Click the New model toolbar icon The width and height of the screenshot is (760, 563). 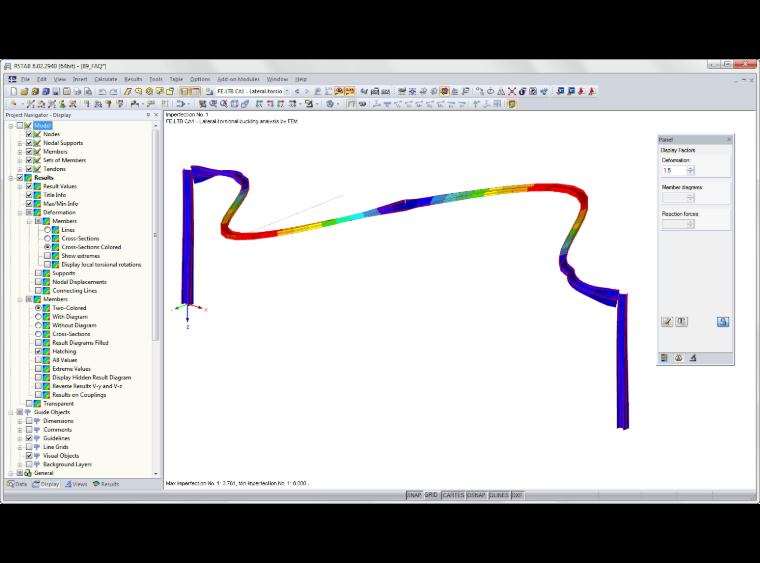click(x=14, y=91)
